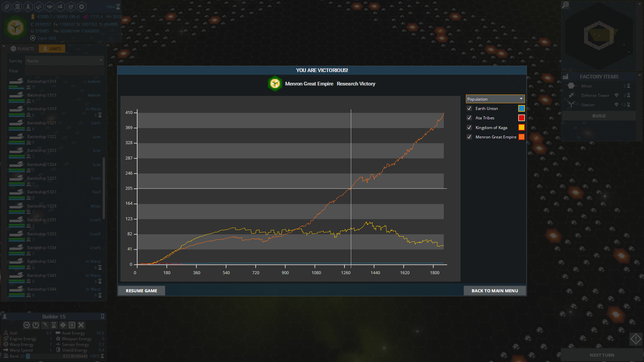644x362 pixels.
Task: Select Battleship 1333 in unit list
Action: coord(55,237)
